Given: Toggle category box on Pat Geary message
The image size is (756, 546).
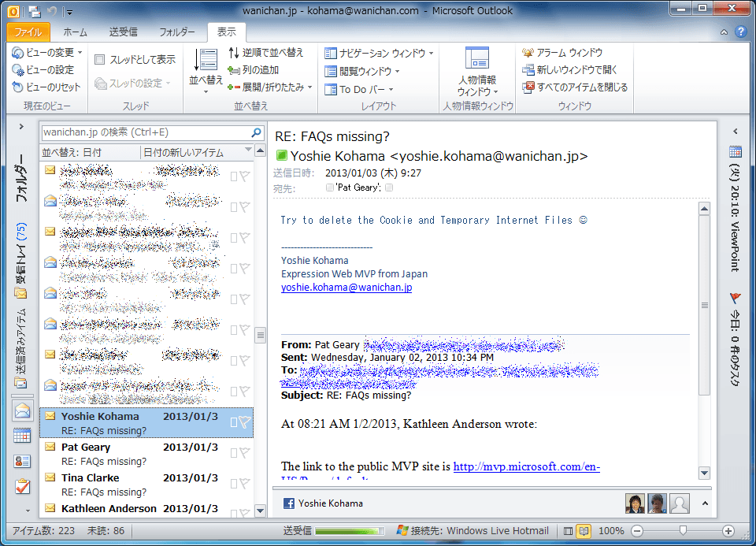Looking at the screenshot, I should [x=234, y=453].
